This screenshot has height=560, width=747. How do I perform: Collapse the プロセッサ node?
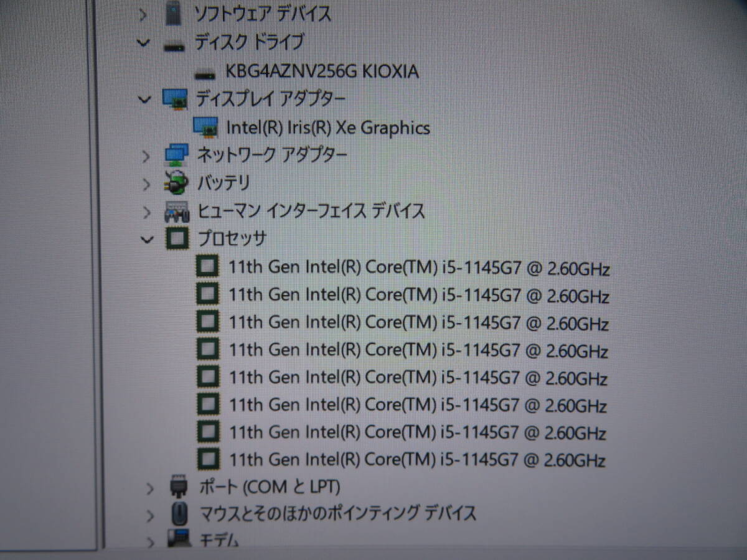click(147, 239)
